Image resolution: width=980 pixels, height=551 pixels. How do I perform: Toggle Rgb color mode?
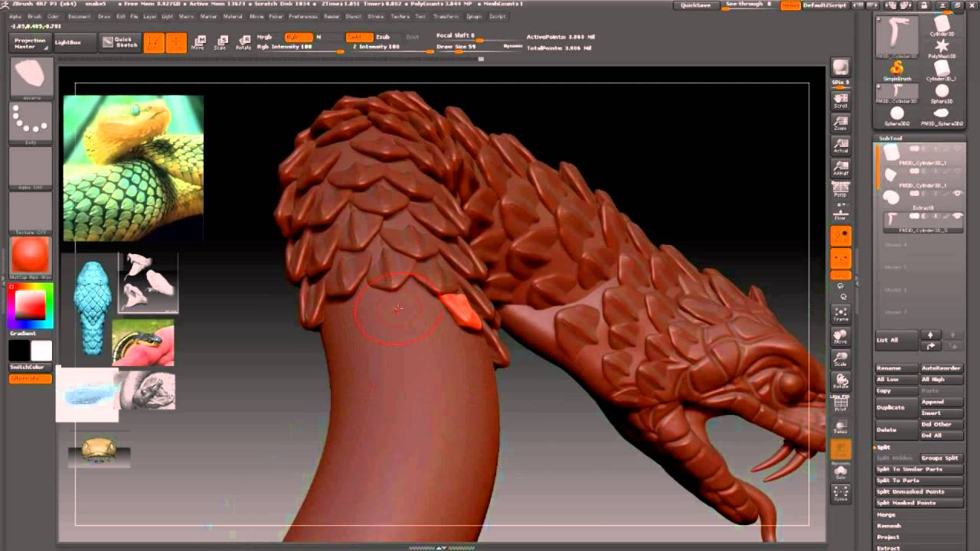[299, 37]
